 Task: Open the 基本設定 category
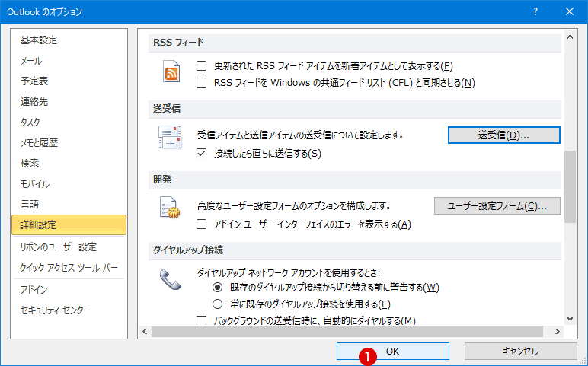[x=69, y=40]
